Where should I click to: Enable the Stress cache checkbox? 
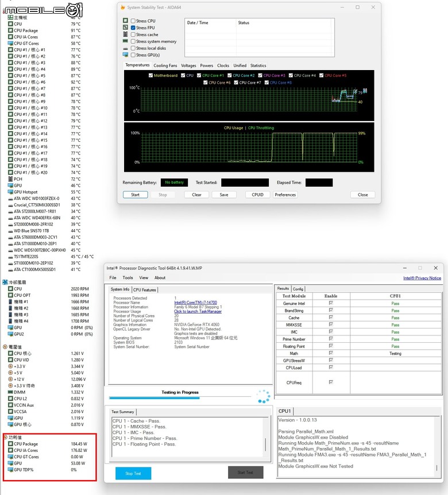coord(133,34)
